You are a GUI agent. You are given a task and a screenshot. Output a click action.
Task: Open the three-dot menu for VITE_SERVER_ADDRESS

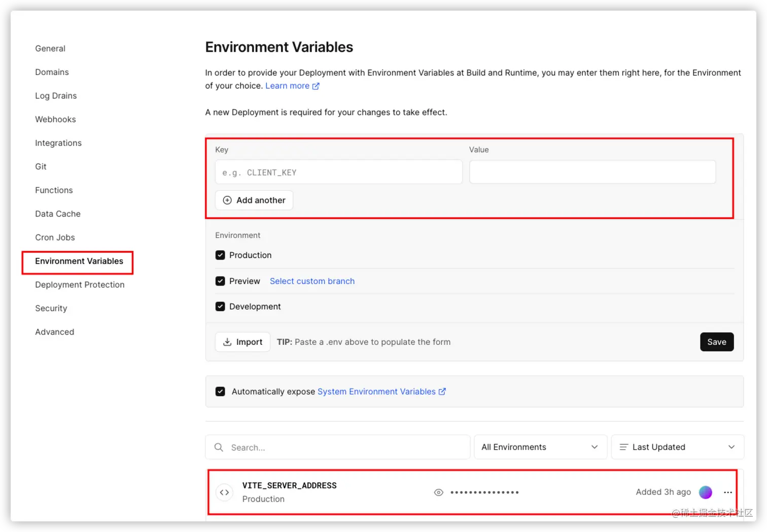(728, 492)
